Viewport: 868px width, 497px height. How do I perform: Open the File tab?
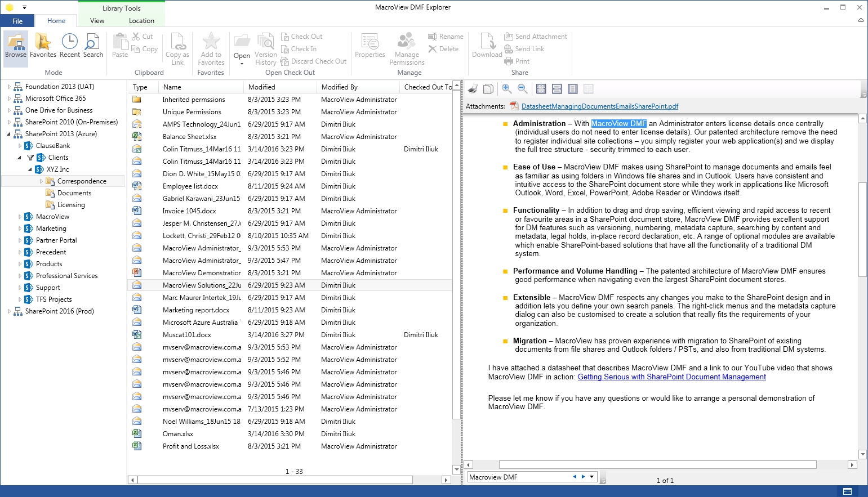click(17, 21)
